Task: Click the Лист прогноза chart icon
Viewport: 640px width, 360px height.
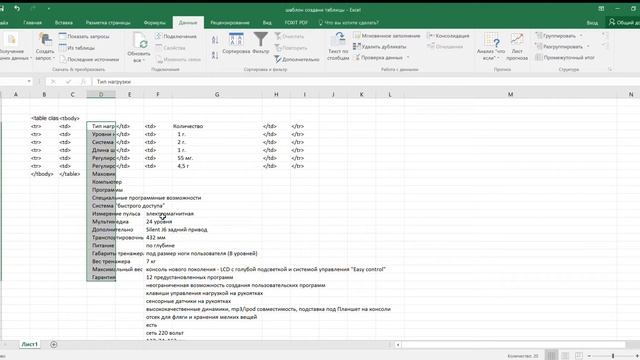Action: click(x=517, y=40)
